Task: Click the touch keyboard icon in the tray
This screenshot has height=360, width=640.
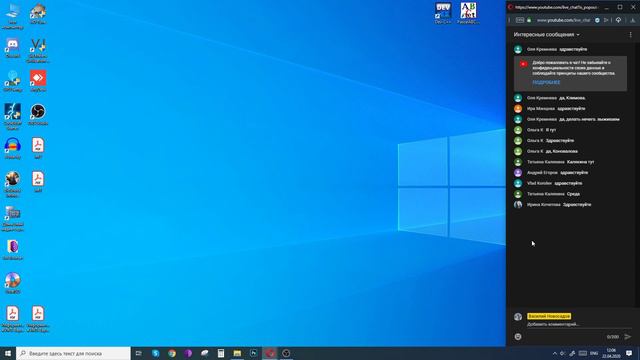Action: click(x=583, y=353)
